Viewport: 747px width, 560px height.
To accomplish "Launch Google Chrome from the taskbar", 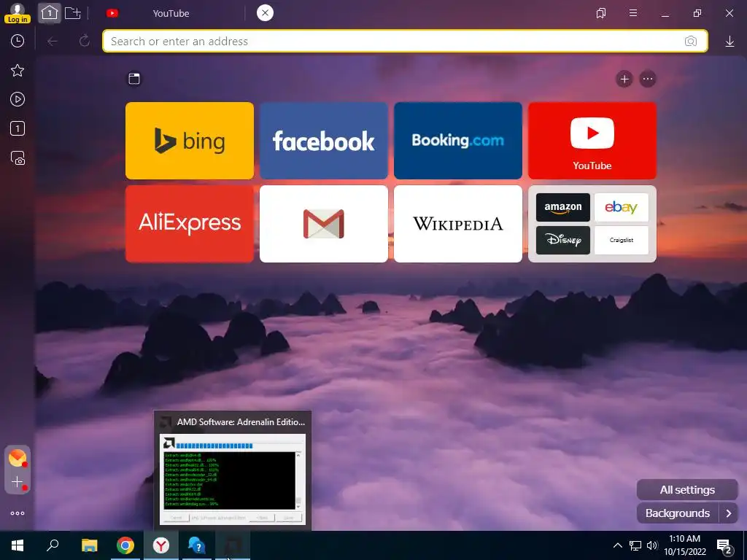I will (x=125, y=545).
